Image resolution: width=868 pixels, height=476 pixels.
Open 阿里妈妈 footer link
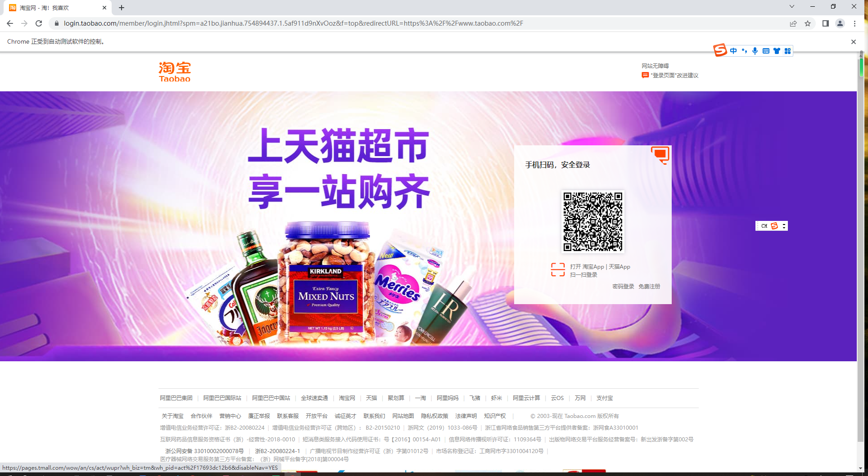pyautogui.click(x=448, y=398)
